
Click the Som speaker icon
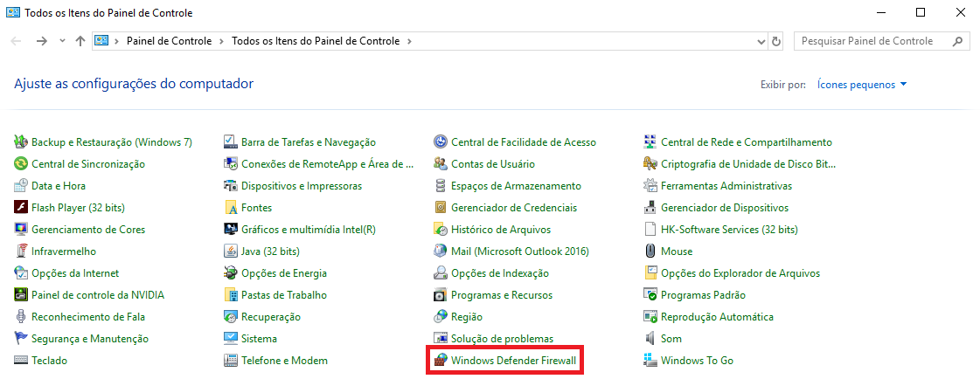650,339
